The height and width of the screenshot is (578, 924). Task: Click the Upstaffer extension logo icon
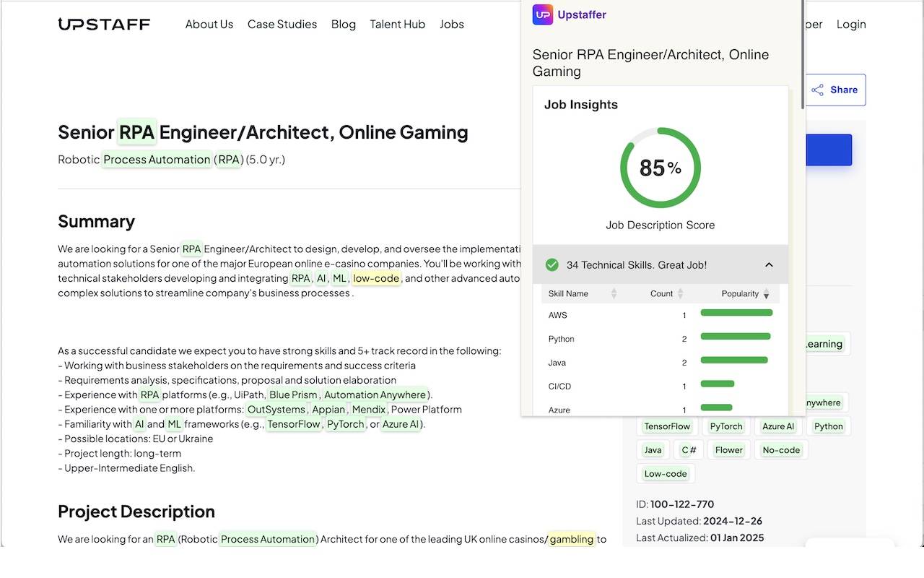(542, 14)
